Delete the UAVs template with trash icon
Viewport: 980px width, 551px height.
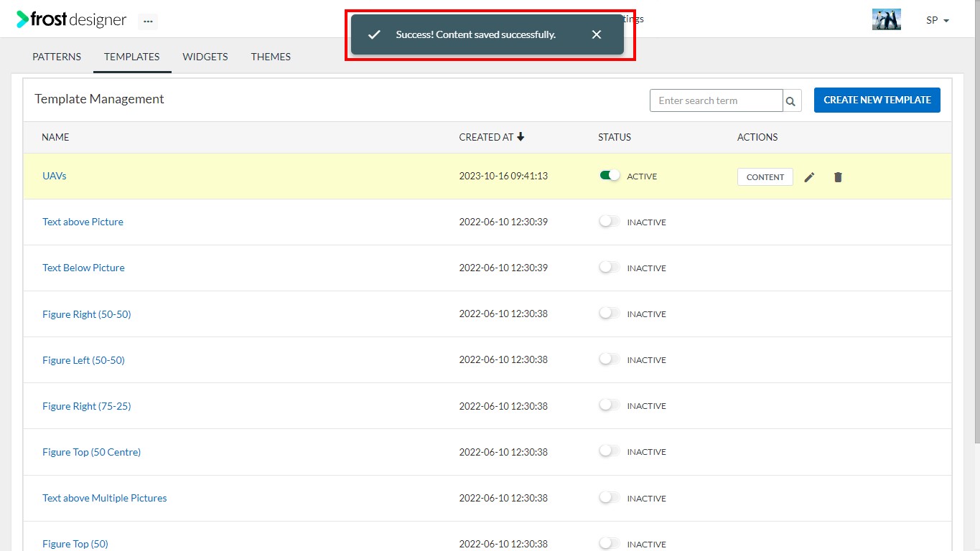pyautogui.click(x=838, y=177)
